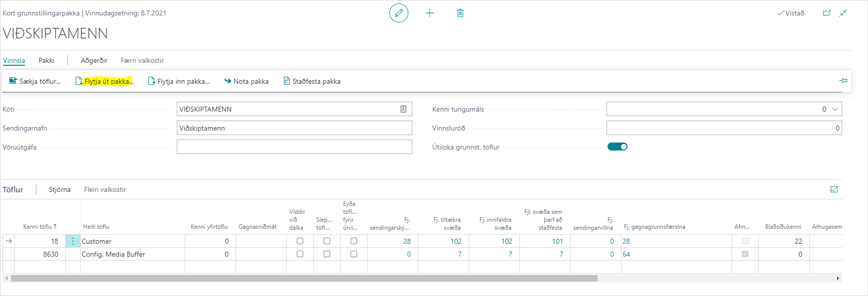Viewport: 868px width, 296px height.
Task: Click the pencil edit icon
Action: pyautogui.click(x=398, y=13)
